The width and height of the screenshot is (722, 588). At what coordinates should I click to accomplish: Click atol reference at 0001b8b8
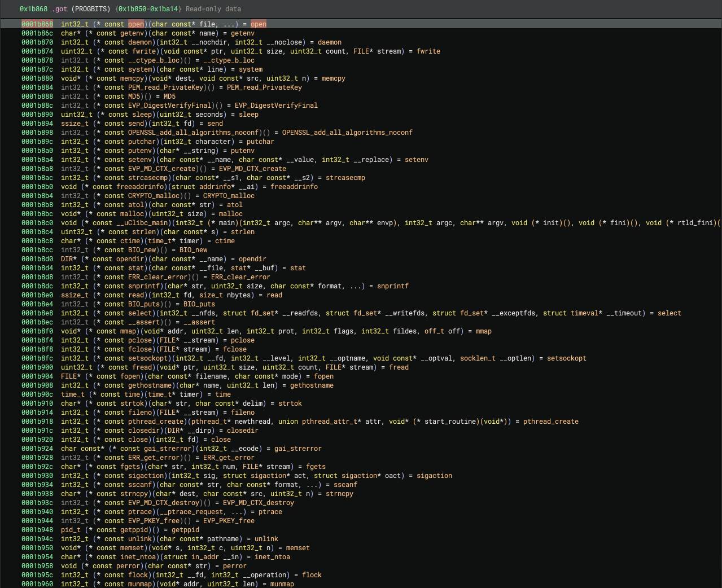click(235, 205)
